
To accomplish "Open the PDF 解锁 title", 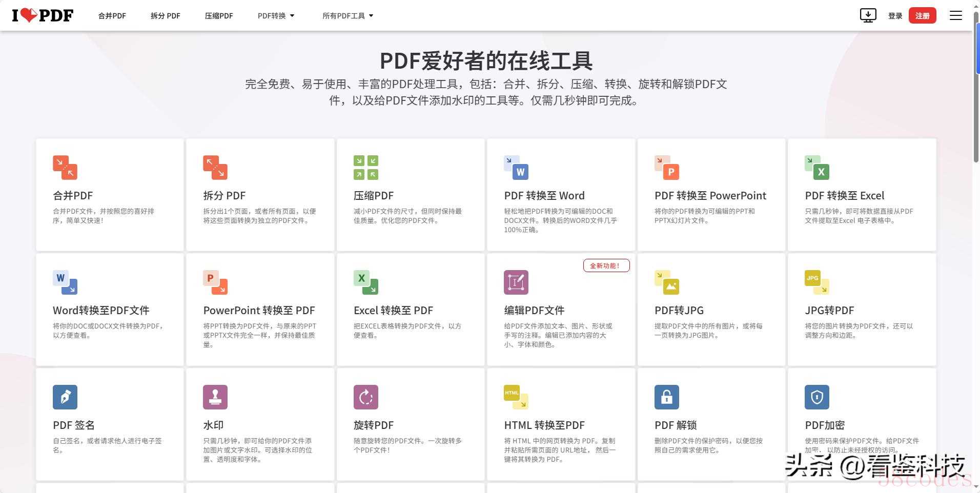I will 676,425.
